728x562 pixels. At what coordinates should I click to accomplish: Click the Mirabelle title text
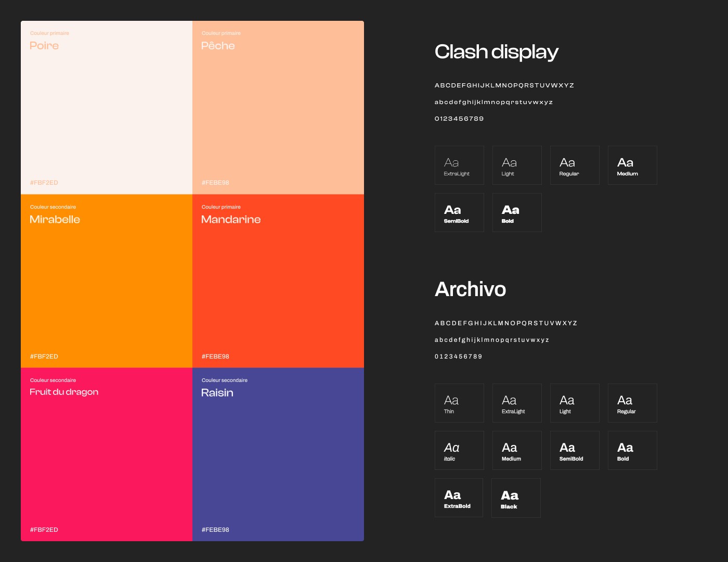click(x=55, y=220)
